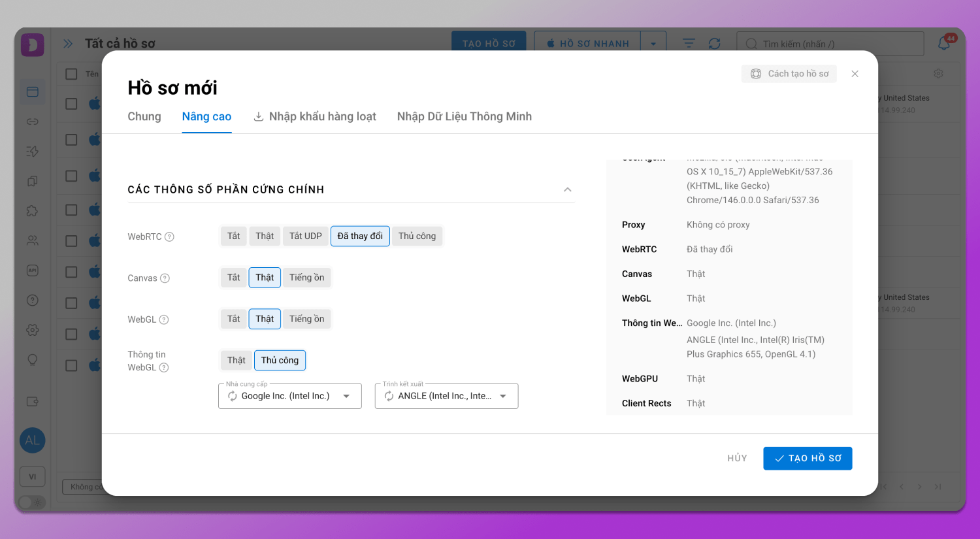Click the WebRTC help question-mark icon
Screen dimensions: 980x539
169,237
